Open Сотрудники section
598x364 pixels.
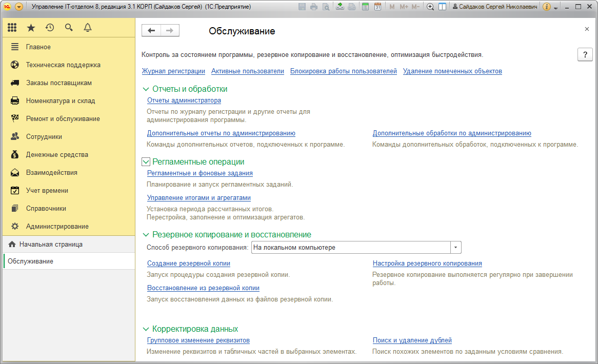69,136
